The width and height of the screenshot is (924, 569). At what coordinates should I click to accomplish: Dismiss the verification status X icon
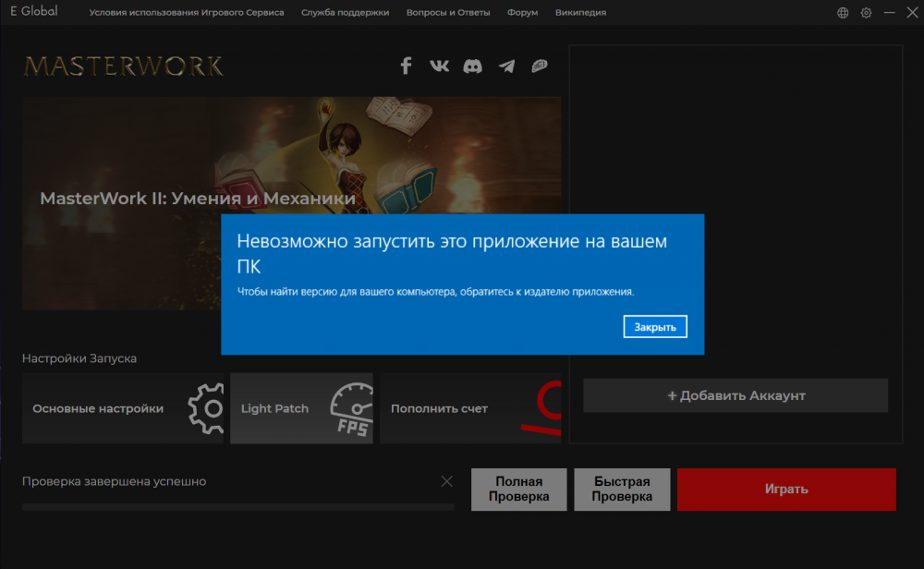click(447, 481)
